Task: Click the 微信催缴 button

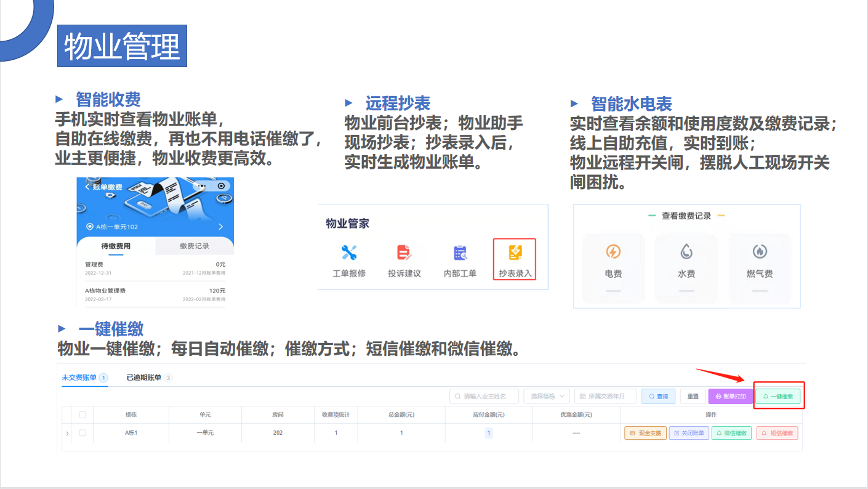Action: [733, 433]
